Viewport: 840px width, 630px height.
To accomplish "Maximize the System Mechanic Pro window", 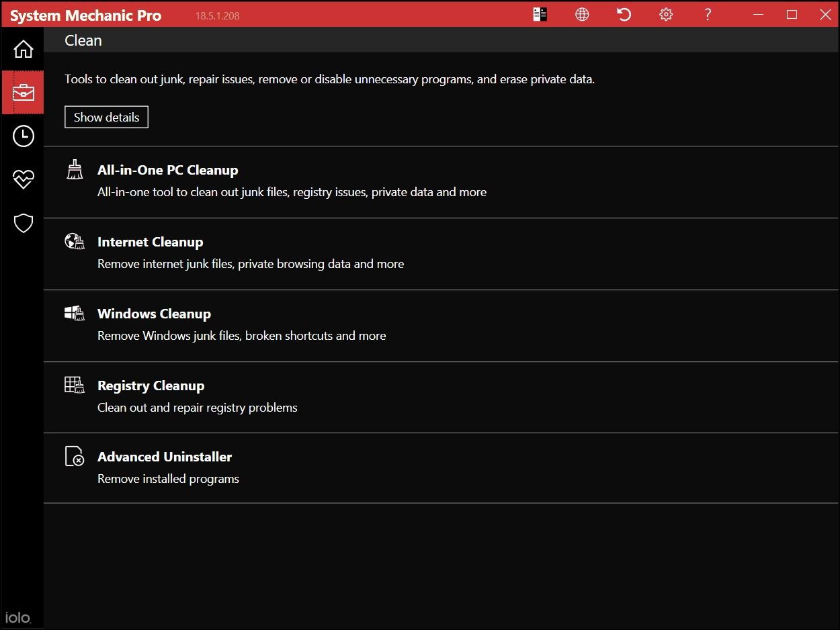I will tap(792, 15).
